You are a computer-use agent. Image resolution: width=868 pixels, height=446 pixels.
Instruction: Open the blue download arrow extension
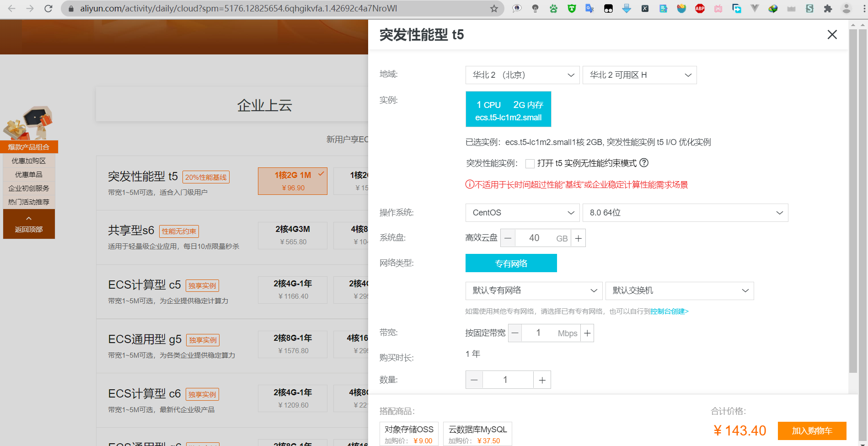point(627,8)
